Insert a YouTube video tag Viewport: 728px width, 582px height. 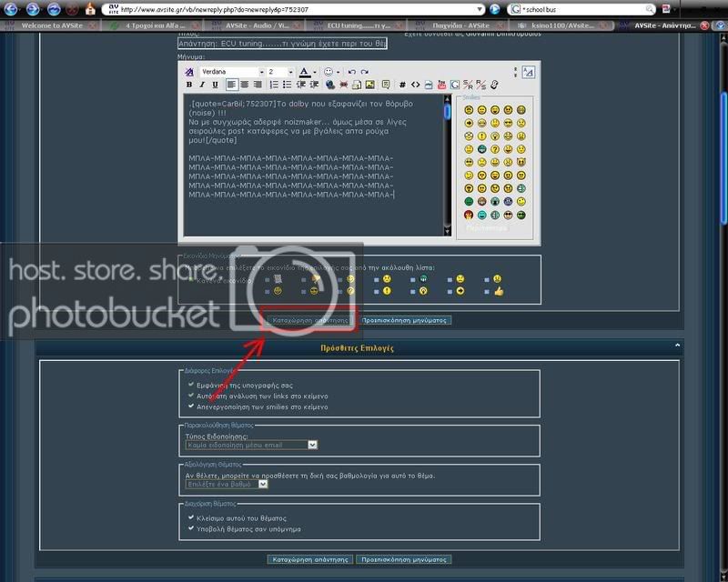click(x=441, y=85)
